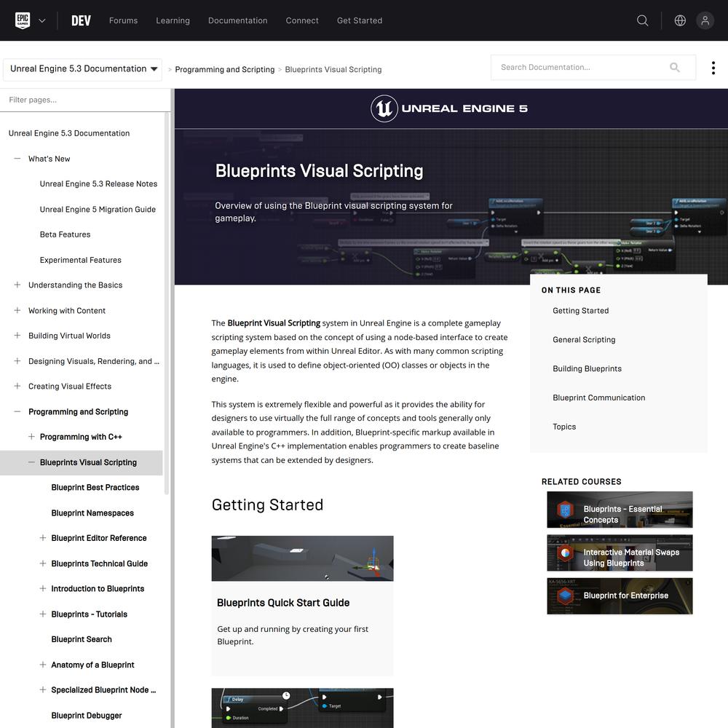728x728 pixels.
Task: Open the user account avatar icon
Action: 705,20
